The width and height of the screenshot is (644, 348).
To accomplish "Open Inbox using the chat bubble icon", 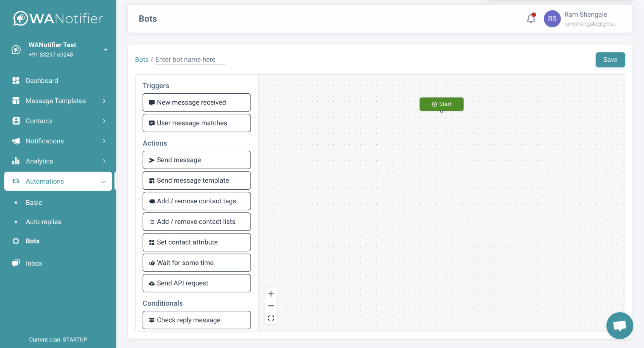I will click(x=16, y=263).
